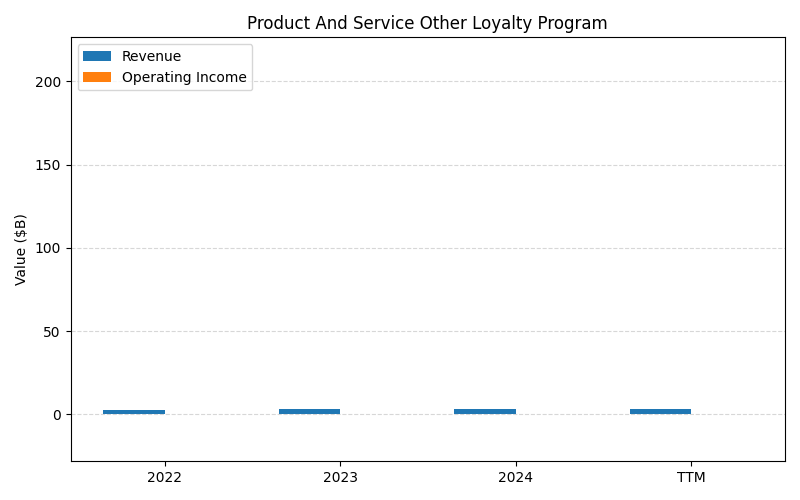Click the 'Value ($B)' y-axis label
Viewport: 800px width, 500px height.
coord(20,250)
